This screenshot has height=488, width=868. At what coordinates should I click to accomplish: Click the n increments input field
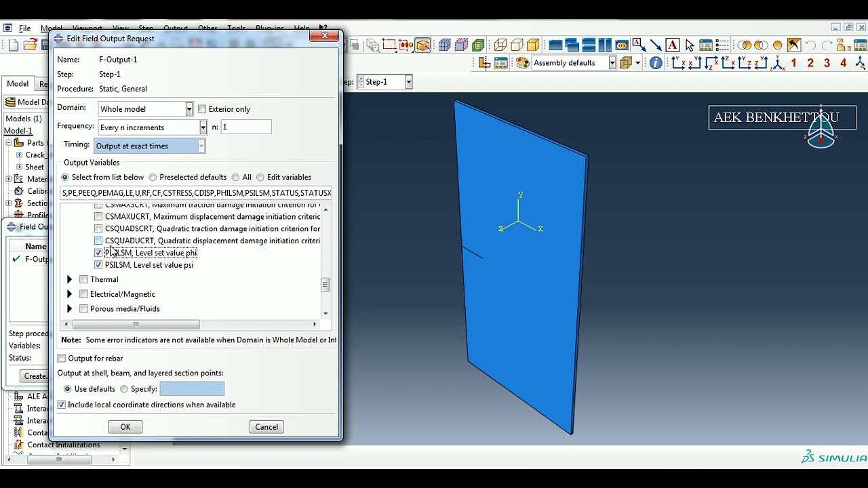click(246, 127)
